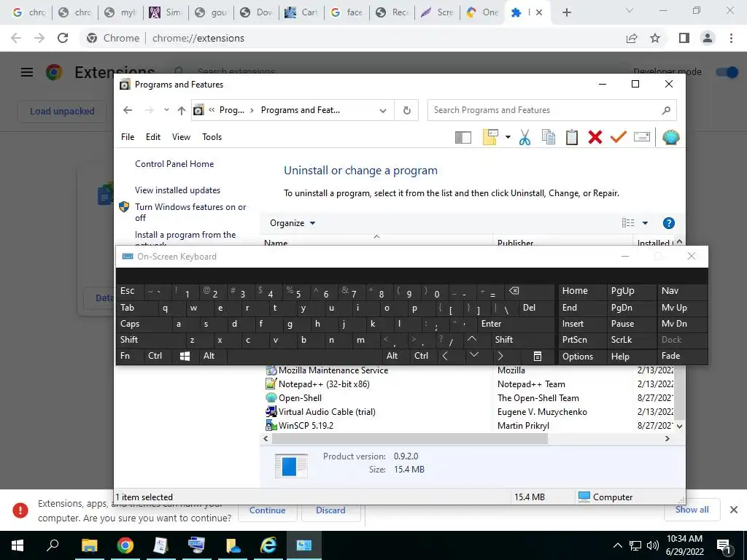
Task: Click the Back arrow in Programs and Features
Action: (127, 111)
